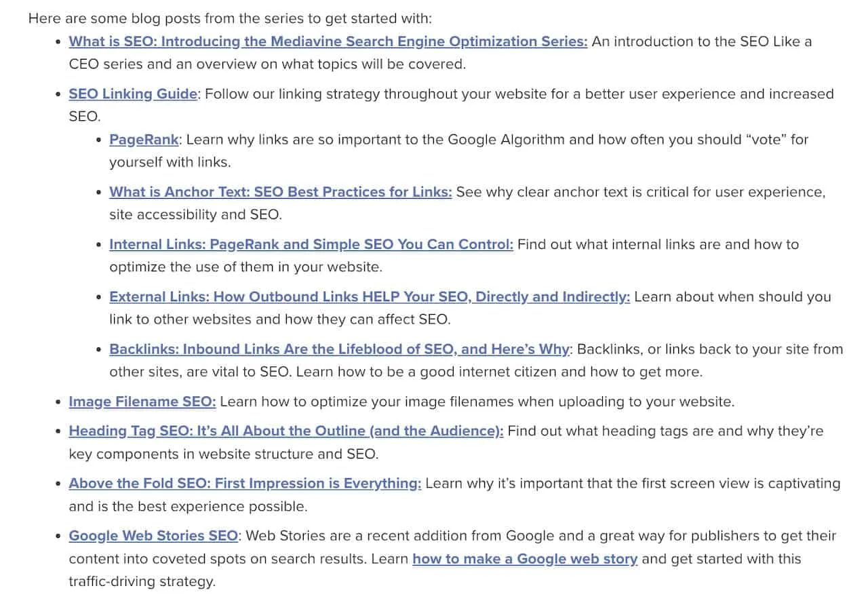Click the 'Learn how to optimize your image filenames' text
868x603 pixels.
(x=477, y=402)
